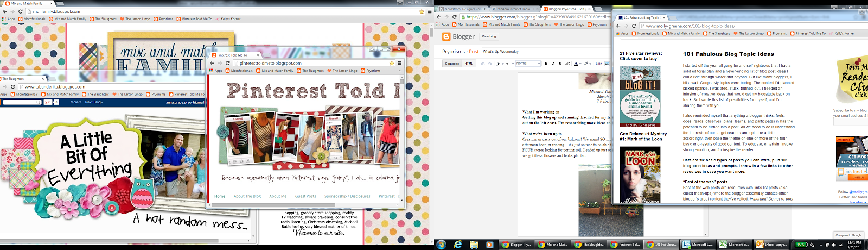Click the Google +1 button on The Slaughters blog

tap(48, 102)
